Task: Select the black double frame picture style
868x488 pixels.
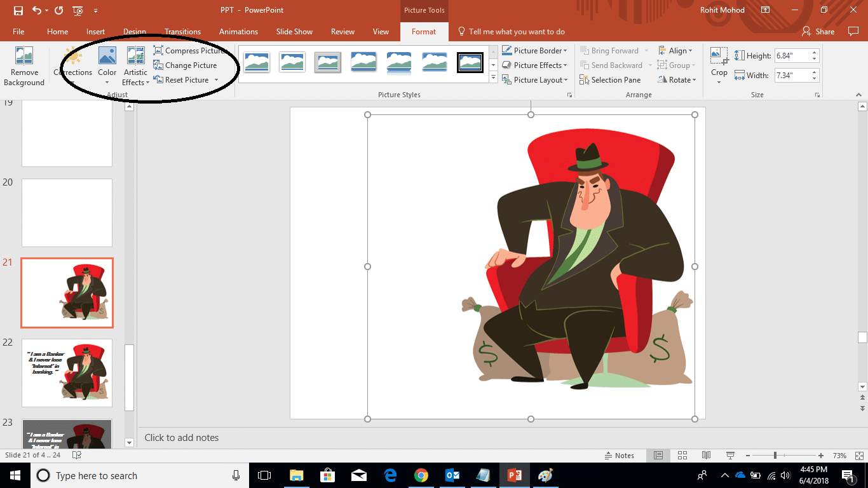Action: pos(470,62)
